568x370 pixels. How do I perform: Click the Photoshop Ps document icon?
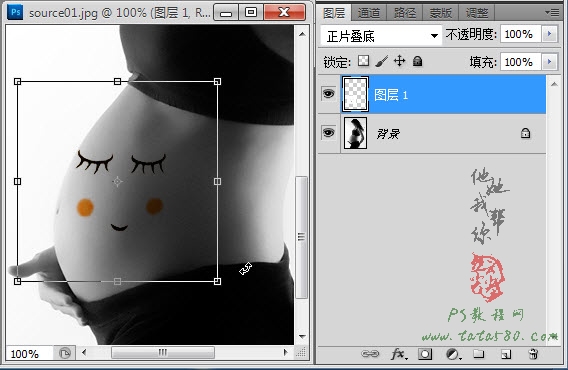15,12
